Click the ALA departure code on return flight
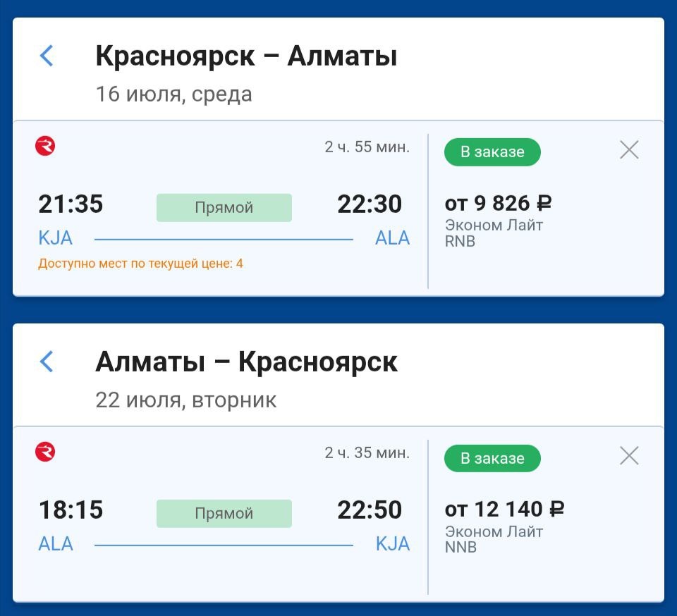This screenshot has width=677, height=616. (x=56, y=544)
